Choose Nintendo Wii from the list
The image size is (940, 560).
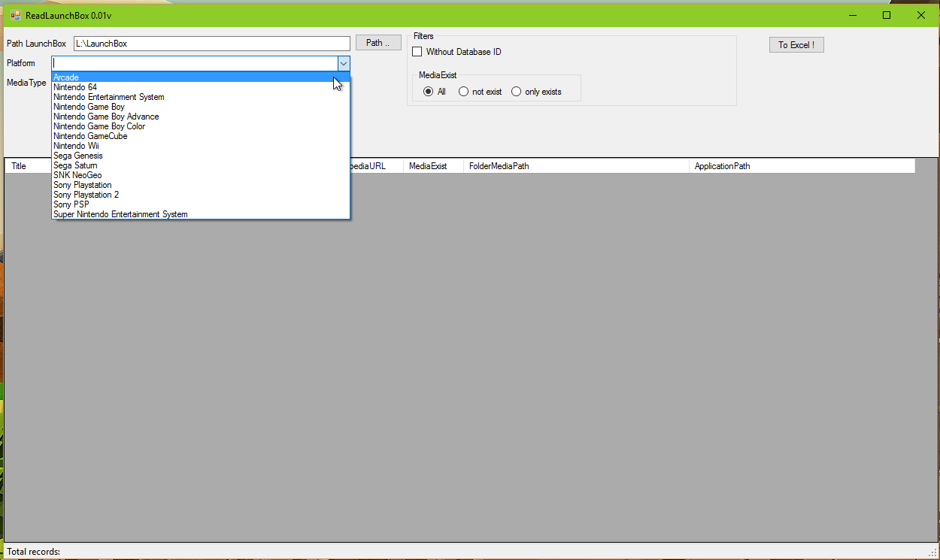(201, 146)
